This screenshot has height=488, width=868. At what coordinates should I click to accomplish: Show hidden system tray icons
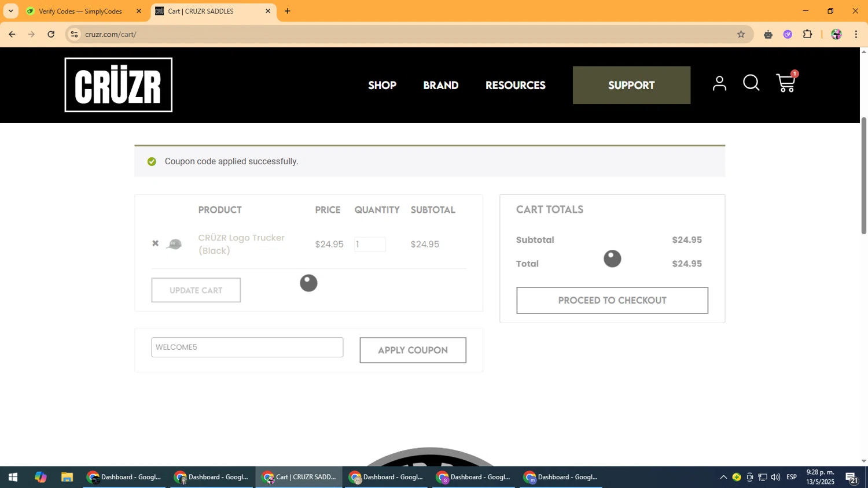723,477
